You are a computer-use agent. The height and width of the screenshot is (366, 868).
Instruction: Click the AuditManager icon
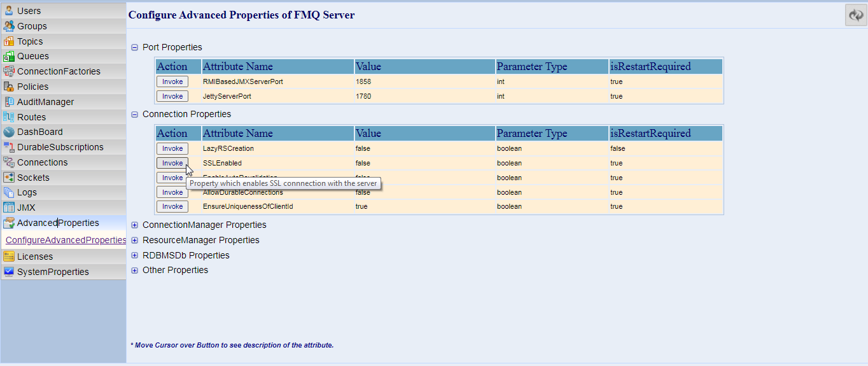pos(8,102)
